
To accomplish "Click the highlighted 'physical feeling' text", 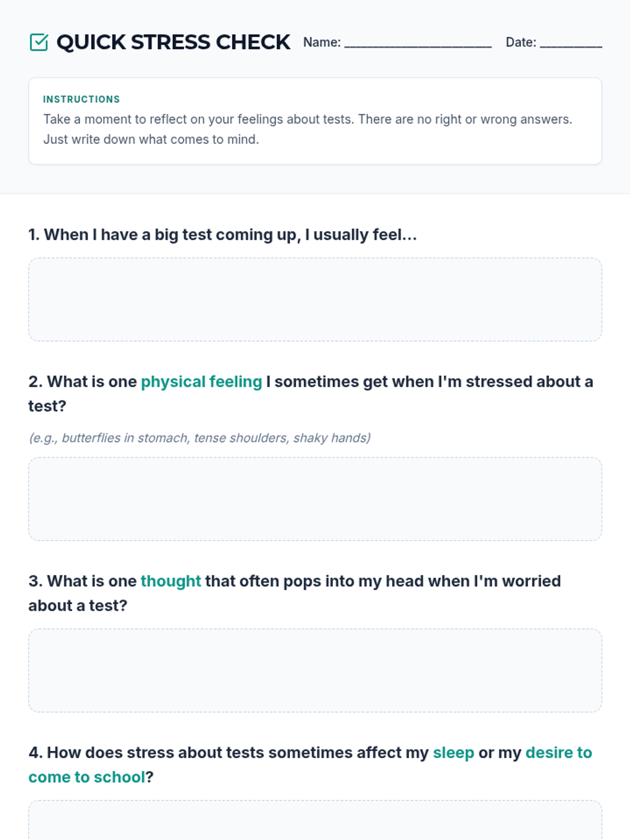I will coord(202,382).
